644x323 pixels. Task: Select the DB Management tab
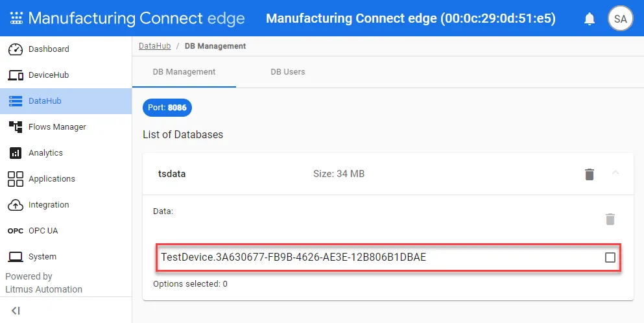point(184,72)
